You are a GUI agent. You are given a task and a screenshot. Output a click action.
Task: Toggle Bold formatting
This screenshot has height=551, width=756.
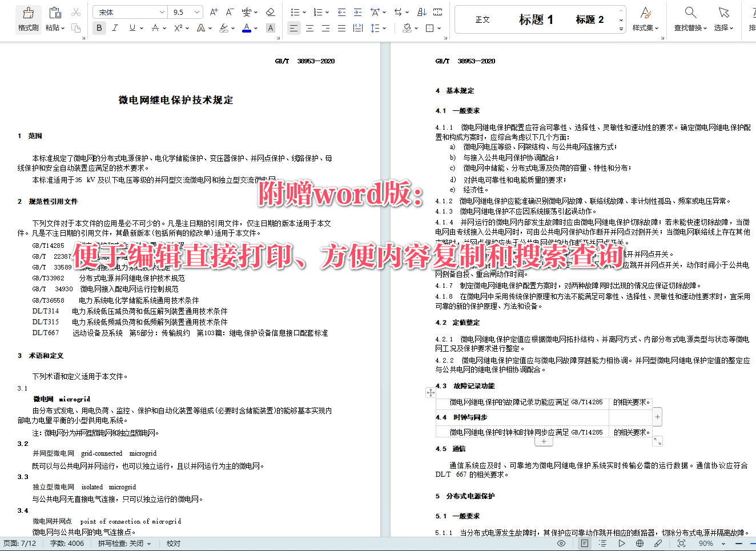point(99,27)
